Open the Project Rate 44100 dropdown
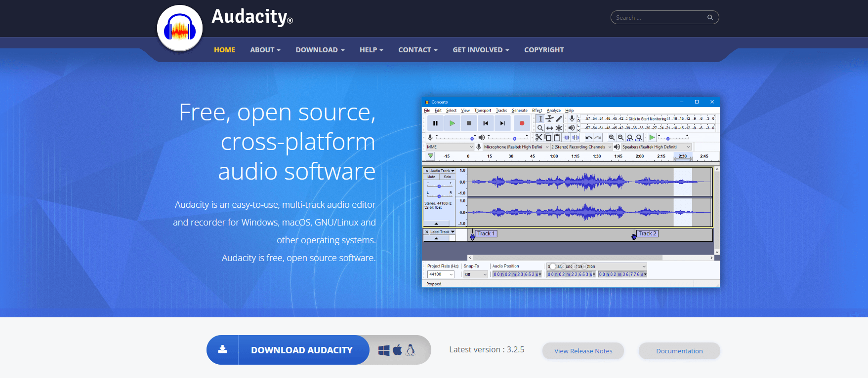This screenshot has width=868, height=378. tap(441, 274)
